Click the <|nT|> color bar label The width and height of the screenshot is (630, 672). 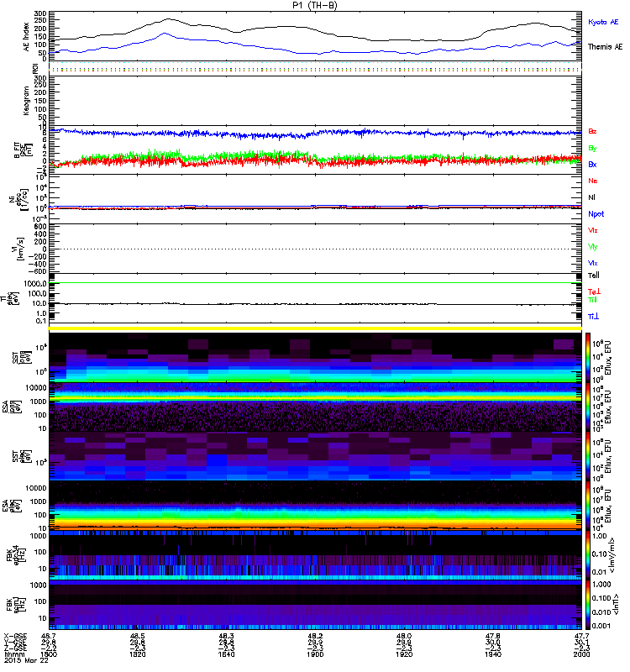click(x=616, y=604)
